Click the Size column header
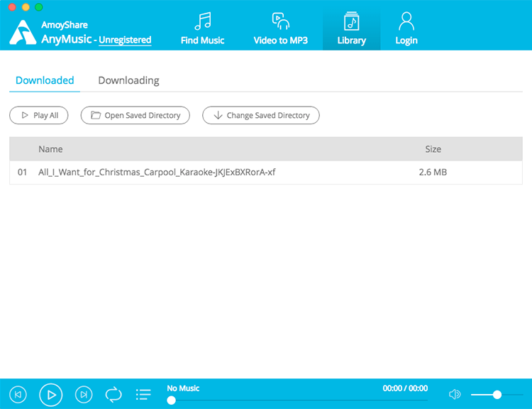Image resolution: width=532 pixels, height=409 pixels. tap(433, 149)
